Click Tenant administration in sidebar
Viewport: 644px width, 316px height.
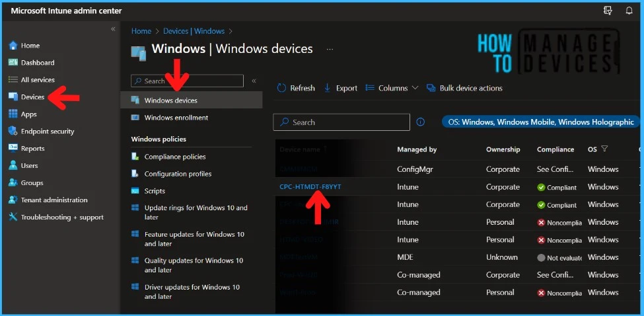54,200
